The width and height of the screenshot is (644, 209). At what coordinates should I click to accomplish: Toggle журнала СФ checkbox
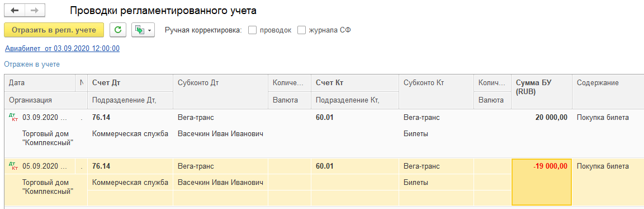302,30
